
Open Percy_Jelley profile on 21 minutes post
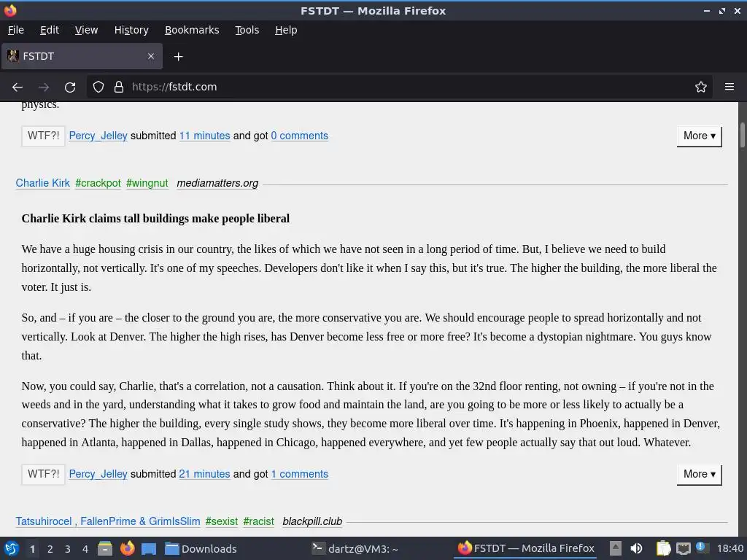click(x=98, y=474)
